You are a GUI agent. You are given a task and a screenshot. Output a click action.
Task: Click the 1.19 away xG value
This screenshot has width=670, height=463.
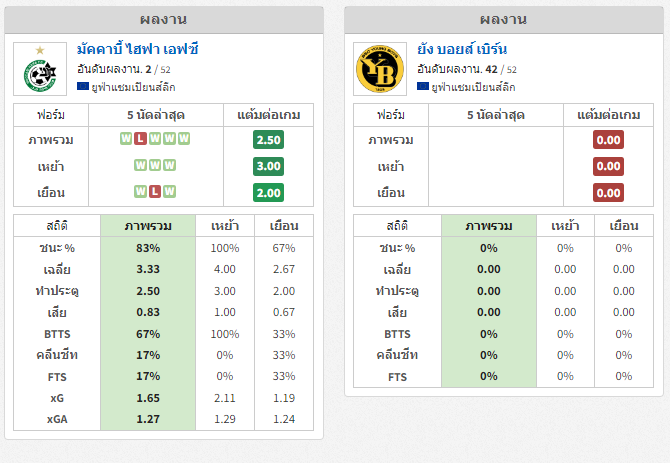pyautogui.click(x=284, y=398)
